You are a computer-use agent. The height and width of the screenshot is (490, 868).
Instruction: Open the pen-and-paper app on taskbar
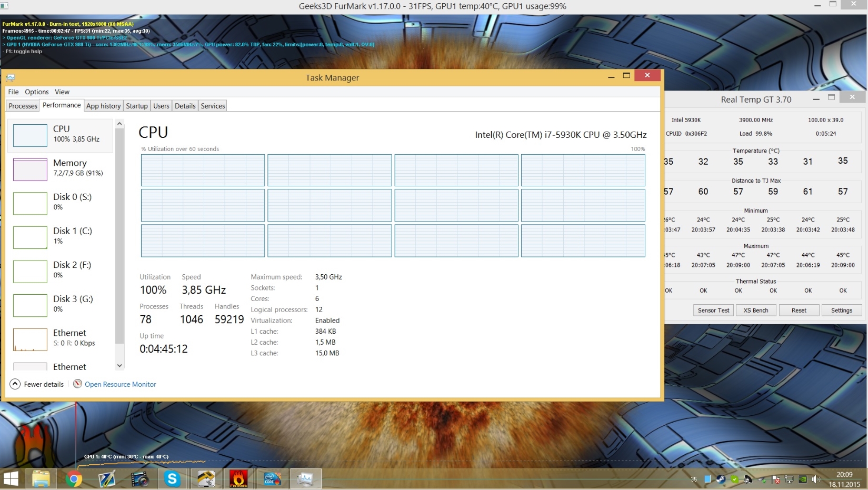[x=107, y=479]
